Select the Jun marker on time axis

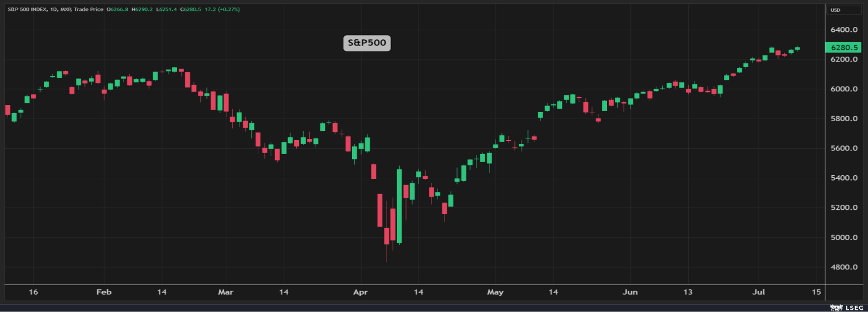tap(630, 292)
